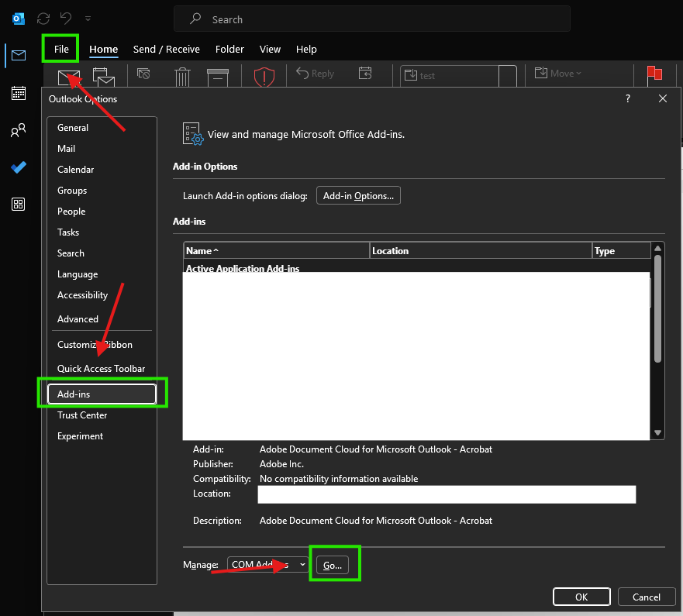Click the red flag icon in ribbon
This screenshot has width=683, height=616.
point(654,74)
